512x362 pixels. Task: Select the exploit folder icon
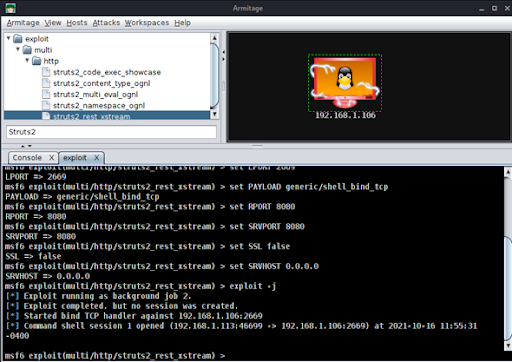coord(18,39)
